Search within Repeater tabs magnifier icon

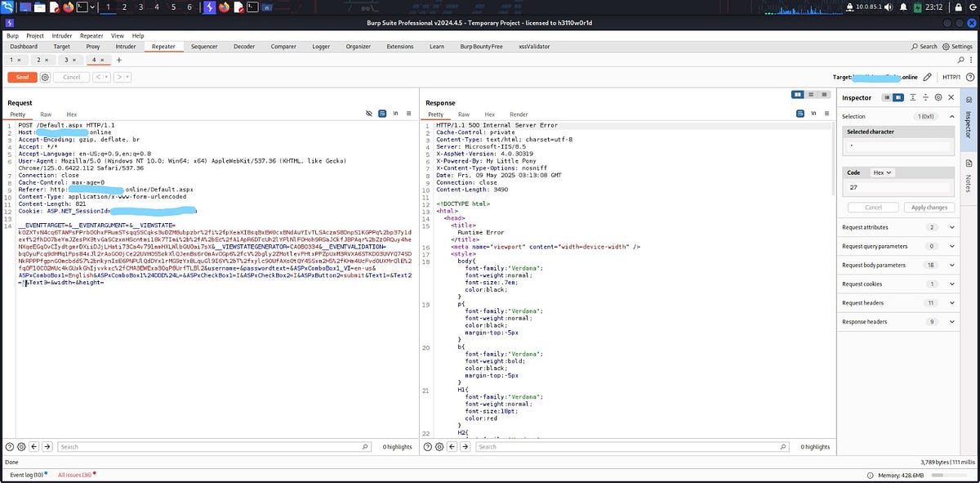(960, 60)
